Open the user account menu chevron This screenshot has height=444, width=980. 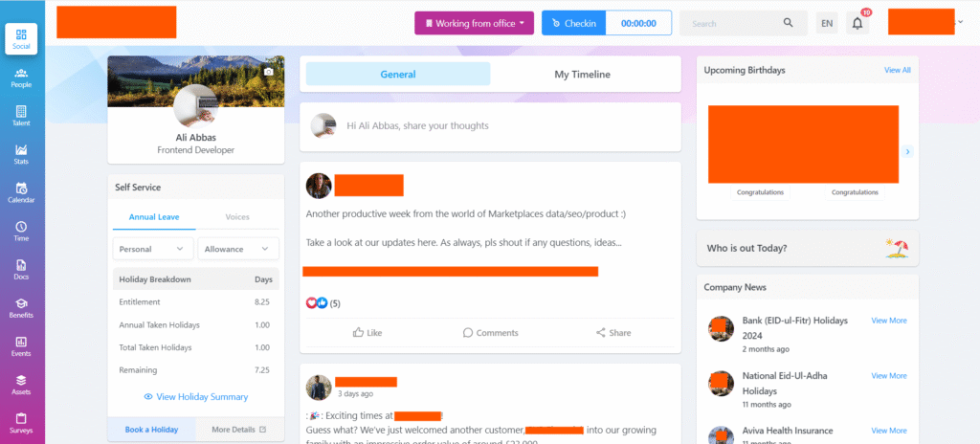point(961,22)
